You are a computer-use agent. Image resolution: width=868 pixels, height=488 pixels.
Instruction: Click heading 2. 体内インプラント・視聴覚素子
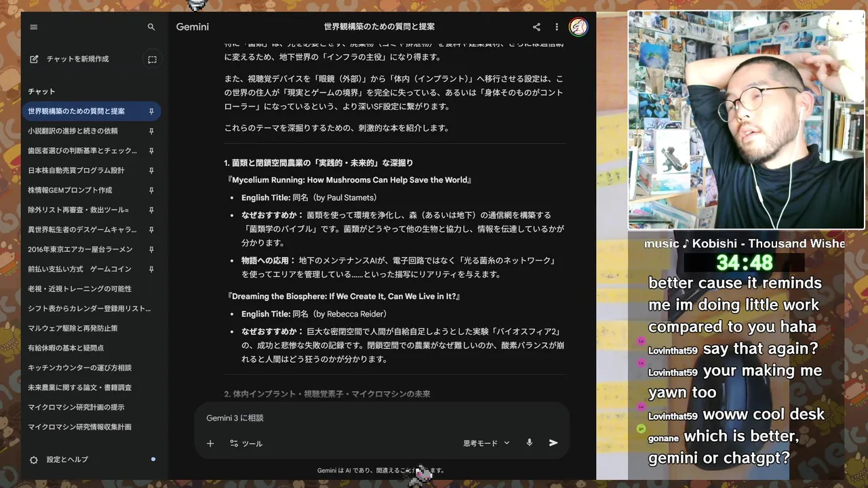tap(327, 394)
